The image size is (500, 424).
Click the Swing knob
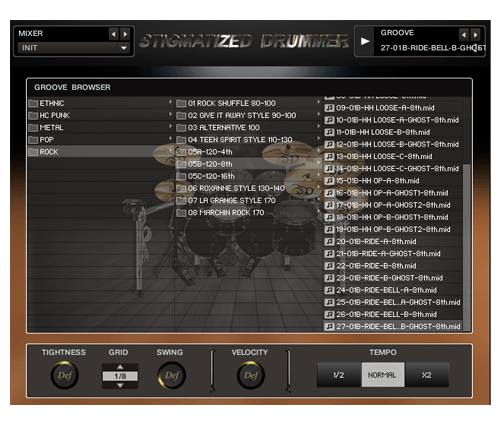172,375
